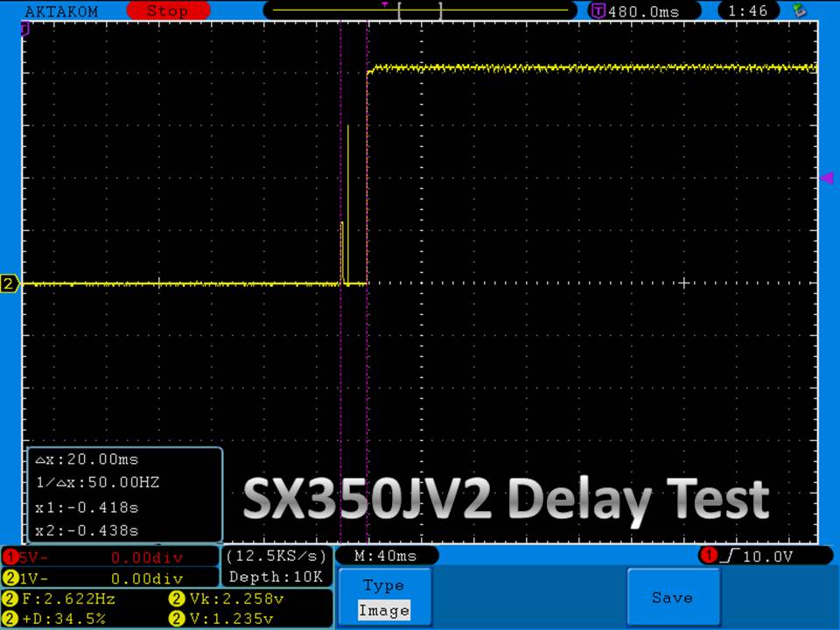Click the yellow channel 2 badge at 1V

click(10, 578)
